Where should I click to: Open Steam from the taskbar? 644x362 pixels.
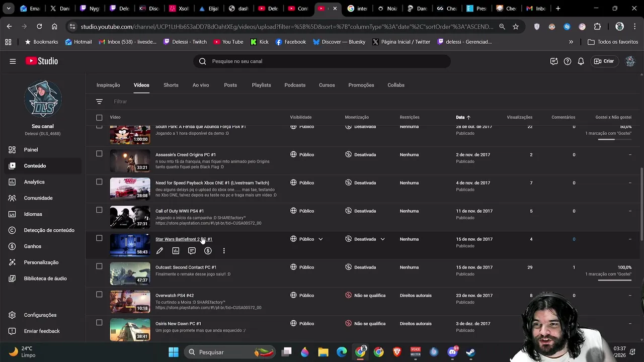pyautogui.click(x=470, y=352)
